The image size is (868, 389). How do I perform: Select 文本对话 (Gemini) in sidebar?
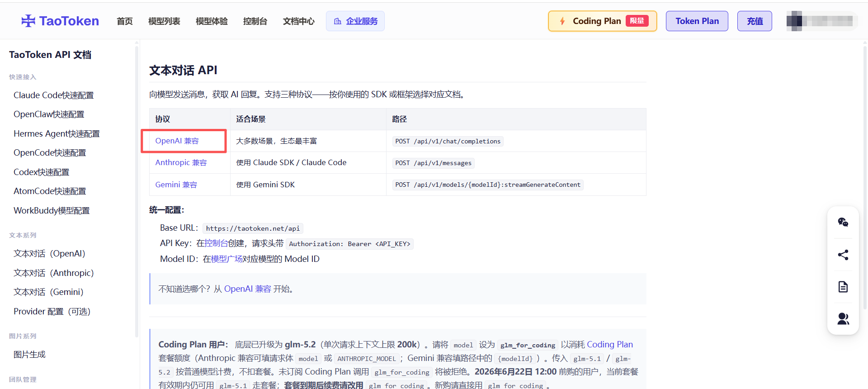48,292
